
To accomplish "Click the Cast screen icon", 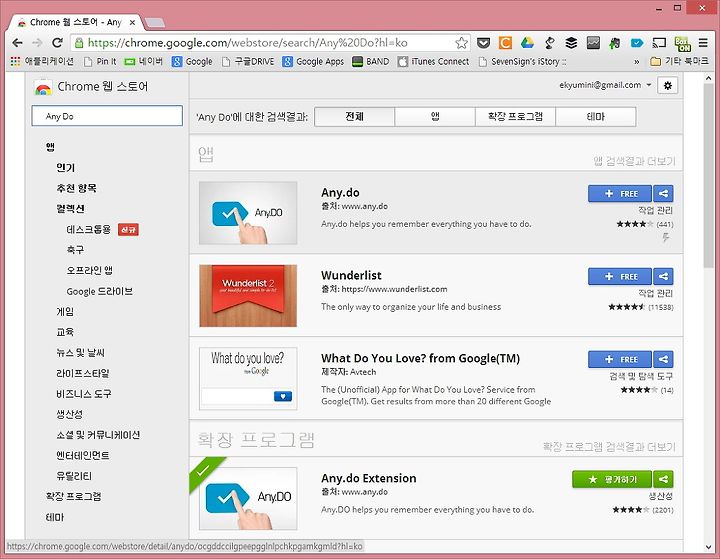I will point(659,43).
